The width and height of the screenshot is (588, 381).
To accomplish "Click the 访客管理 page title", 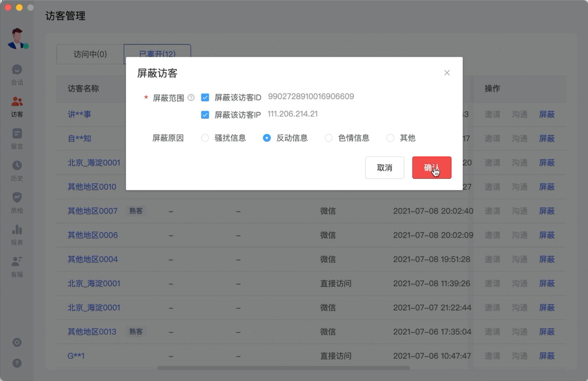I will (65, 16).
